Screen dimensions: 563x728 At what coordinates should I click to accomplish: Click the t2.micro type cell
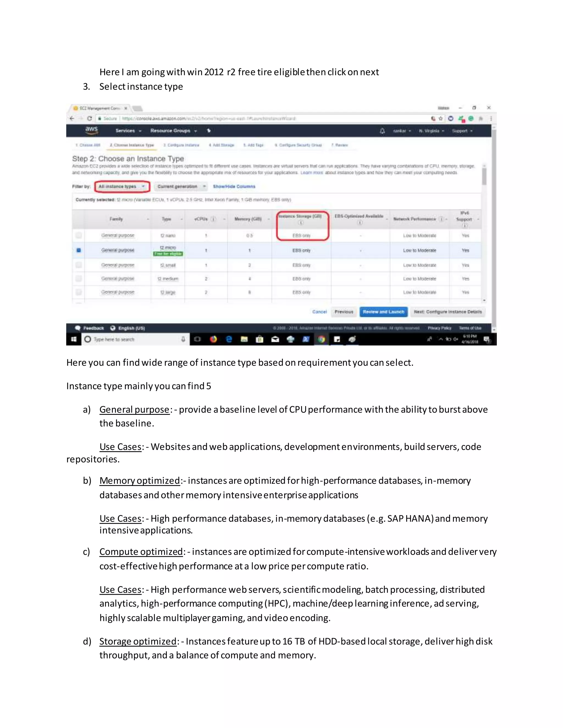(168, 250)
